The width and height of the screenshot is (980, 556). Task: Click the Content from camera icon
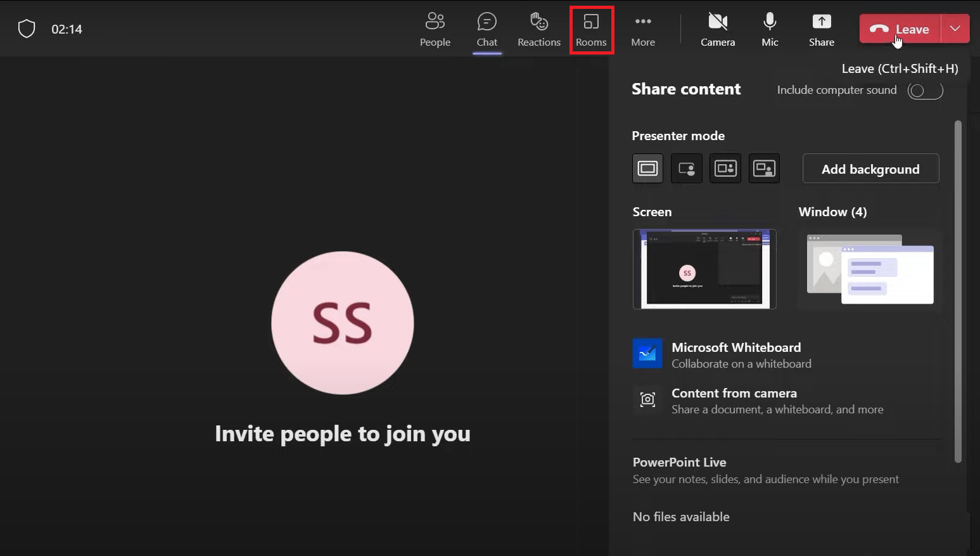(647, 399)
